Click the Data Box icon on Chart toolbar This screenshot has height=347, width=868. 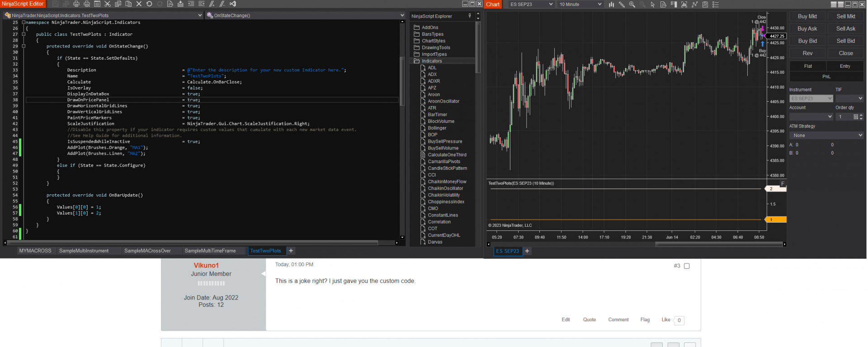click(x=663, y=5)
